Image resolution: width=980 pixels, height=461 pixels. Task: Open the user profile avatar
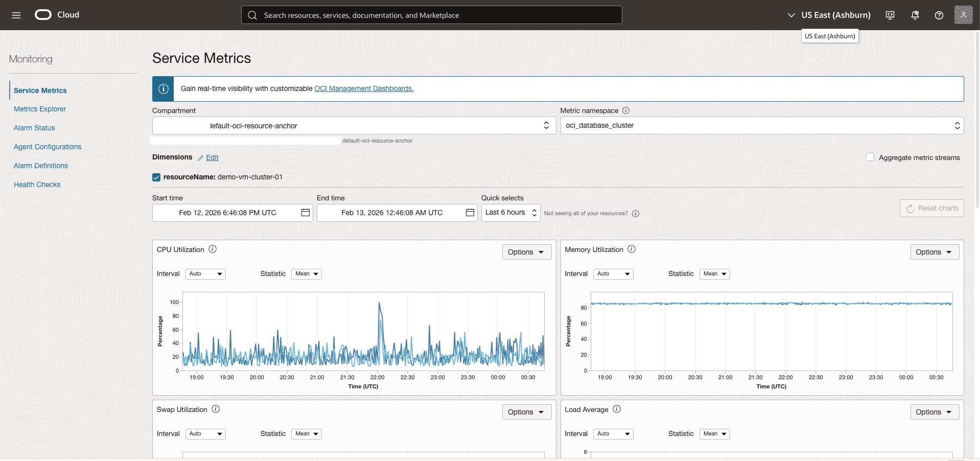tap(964, 15)
